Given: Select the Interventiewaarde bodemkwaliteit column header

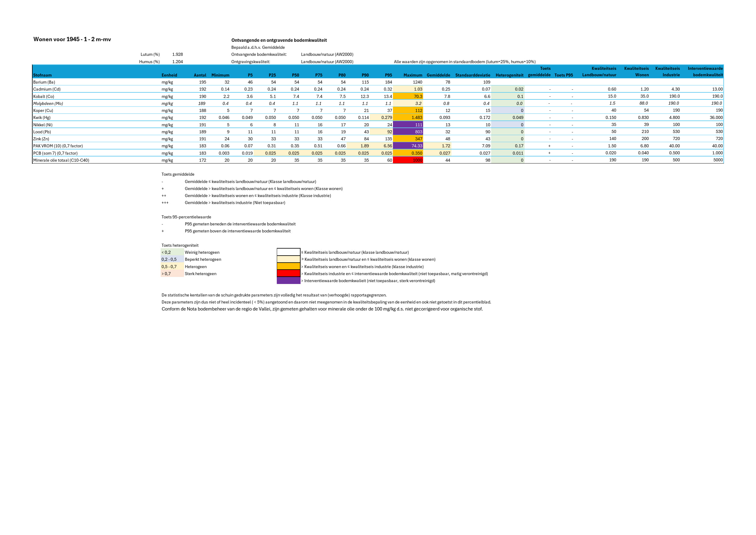Looking at the screenshot, I should pyautogui.click(x=705, y=71).
